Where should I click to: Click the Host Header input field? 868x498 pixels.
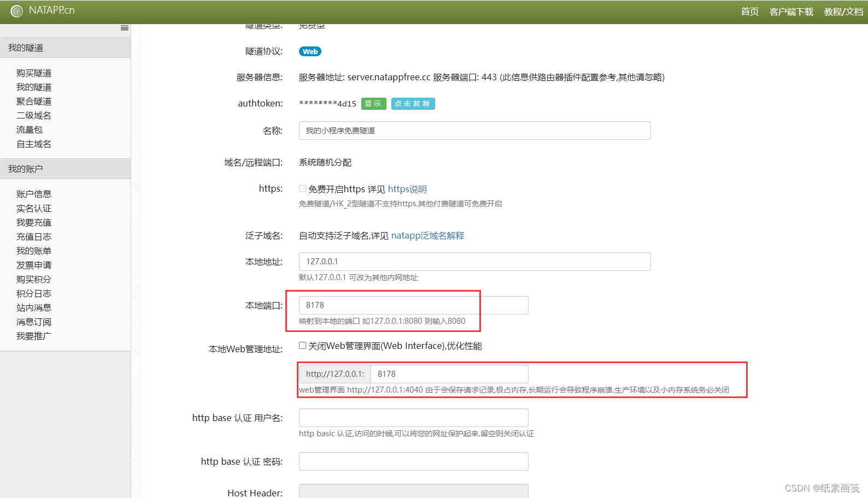point(413,491)
